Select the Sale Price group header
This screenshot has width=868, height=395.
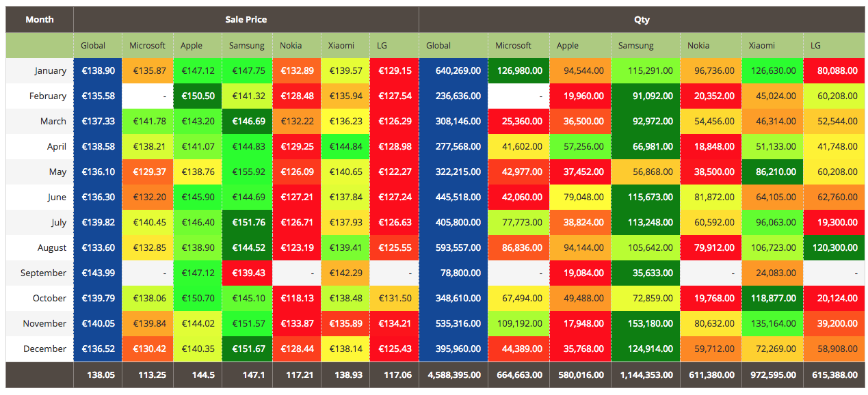[x=246, y=19]
